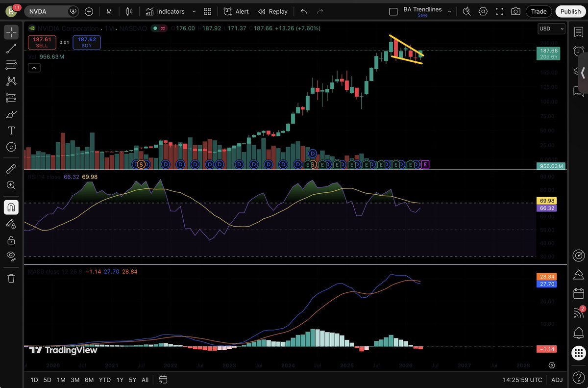This screenshot has width=588, height=388.
Task: Select the 1D time range
Action: (x=34, y=380)
